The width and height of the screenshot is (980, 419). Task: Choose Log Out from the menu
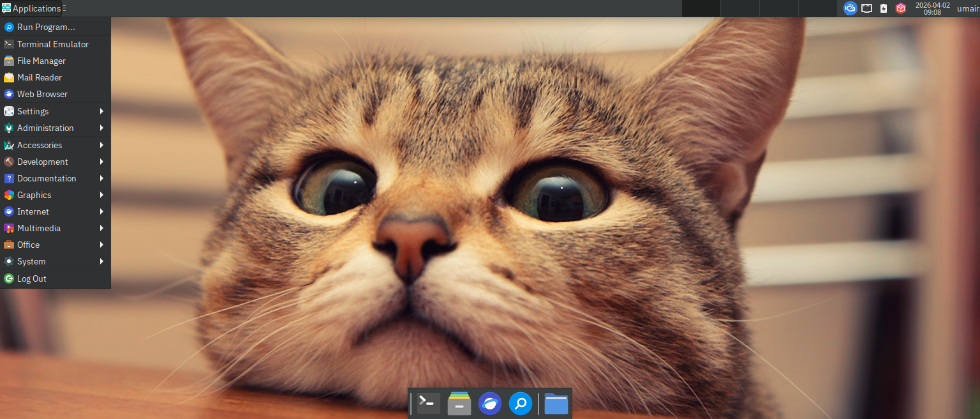point(56,278)
